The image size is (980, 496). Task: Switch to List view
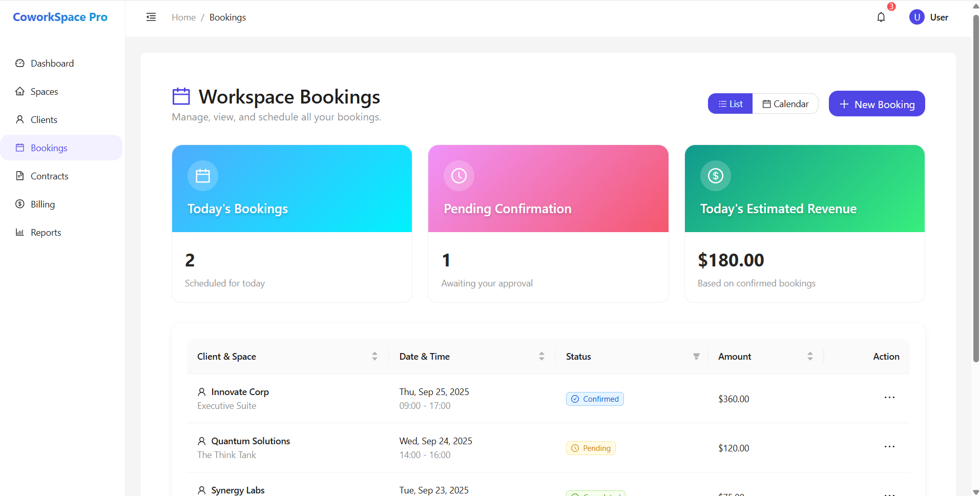[x=730, y=104]
